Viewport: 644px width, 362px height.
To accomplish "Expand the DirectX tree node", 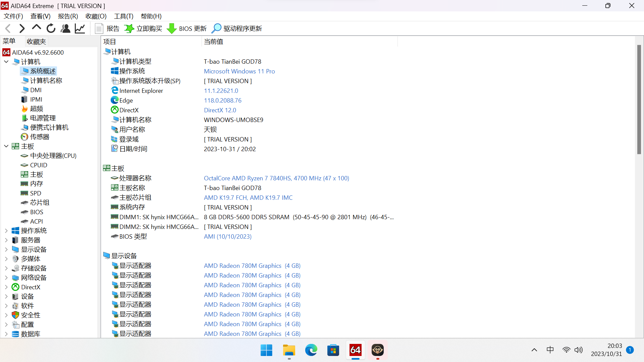I will click(6, 287).
